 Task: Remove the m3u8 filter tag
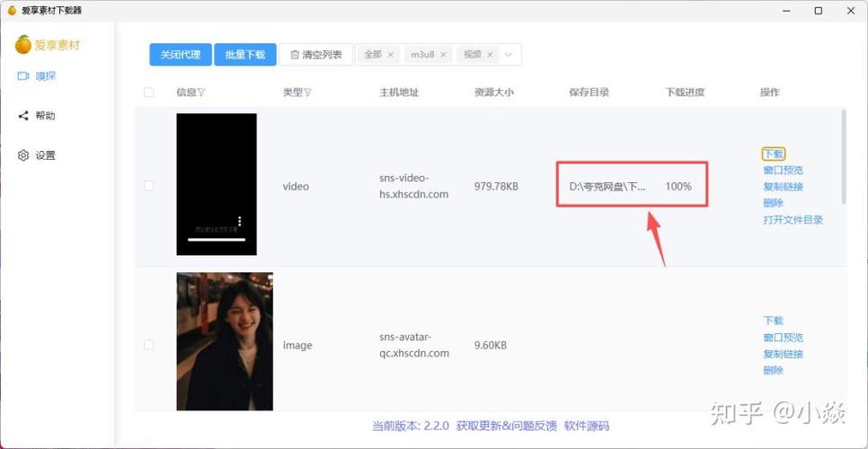tap(443, 55)
